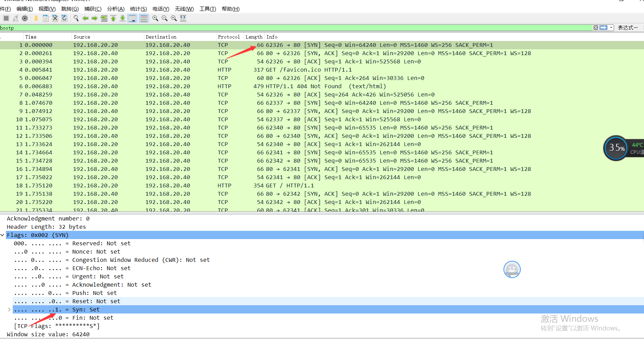Click into the bootp display filter field
The image size is (644, 339).
click(296, 28)
